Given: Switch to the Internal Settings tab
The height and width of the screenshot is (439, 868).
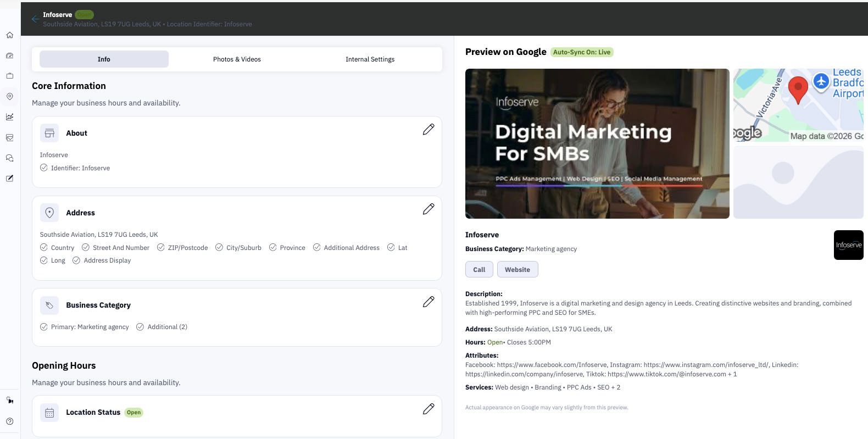Looking at the screenshot, I should click(370, 59).
